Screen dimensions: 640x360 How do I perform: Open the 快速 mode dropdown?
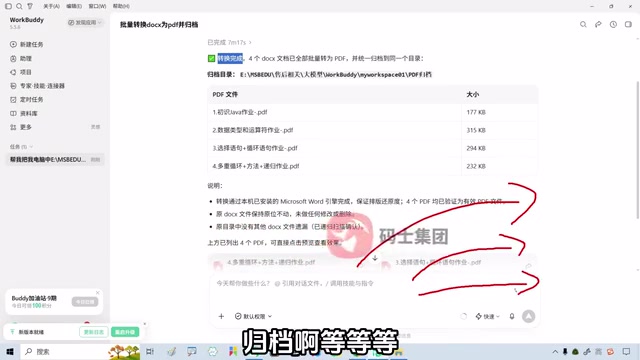point(487,316)
